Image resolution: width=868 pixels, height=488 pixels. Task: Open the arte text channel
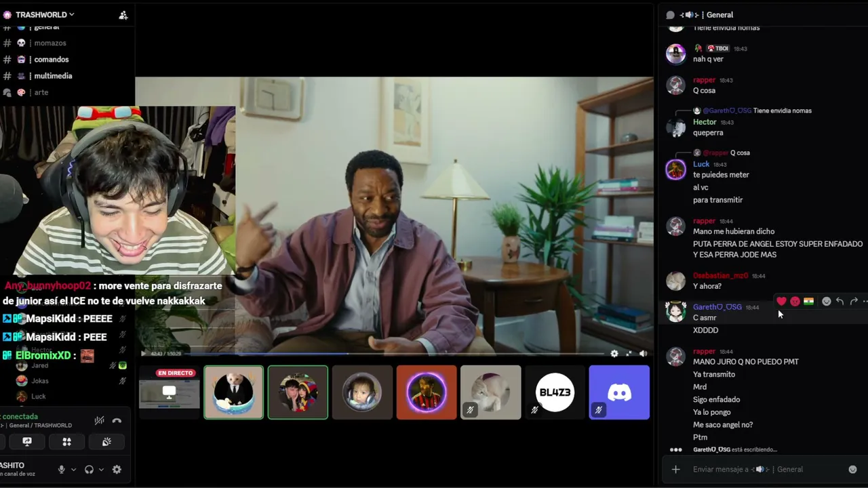(x=41, y=92)
